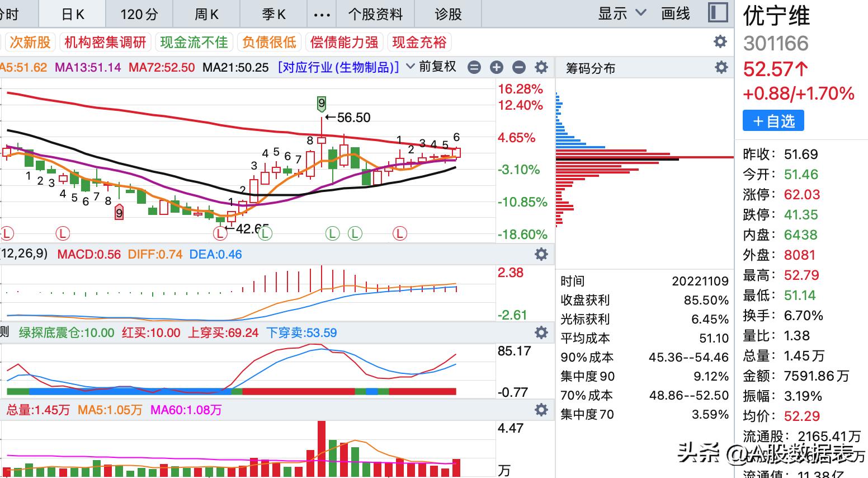
Task: Click the 跌停 41.35 value
Action: 801,215
